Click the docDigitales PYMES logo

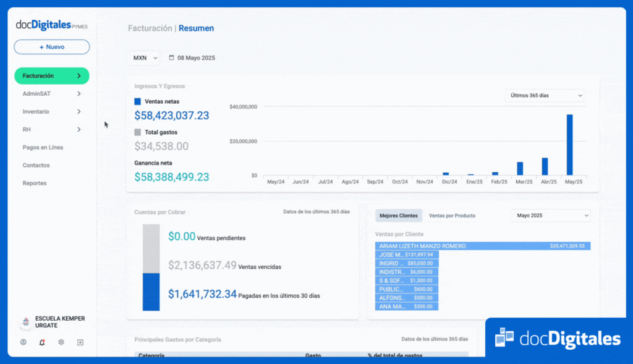pyautogui.click(x=52, y=25)
